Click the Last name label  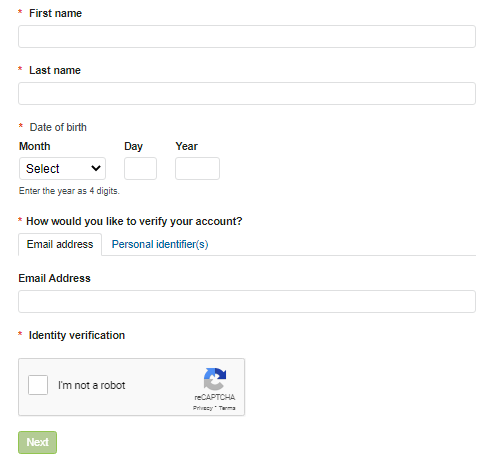pos(55,70)
